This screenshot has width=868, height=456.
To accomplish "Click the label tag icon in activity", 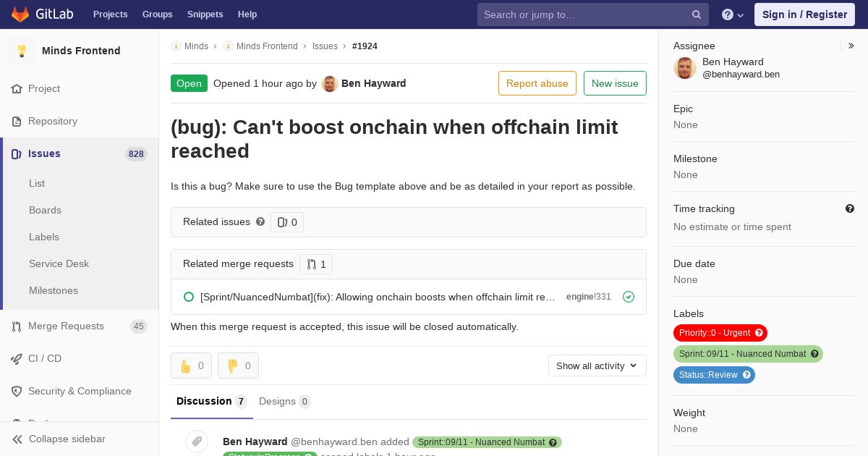I will tap(197, 442).
